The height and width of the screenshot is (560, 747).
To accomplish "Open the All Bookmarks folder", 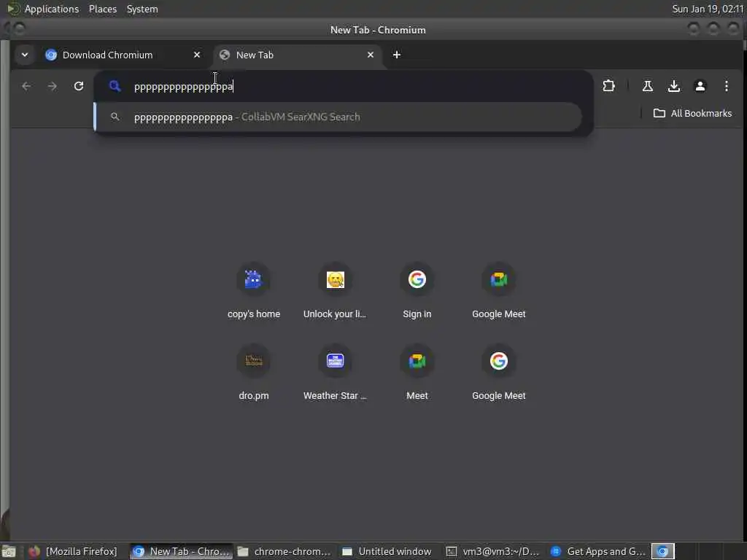I will [x=692, y=113].
